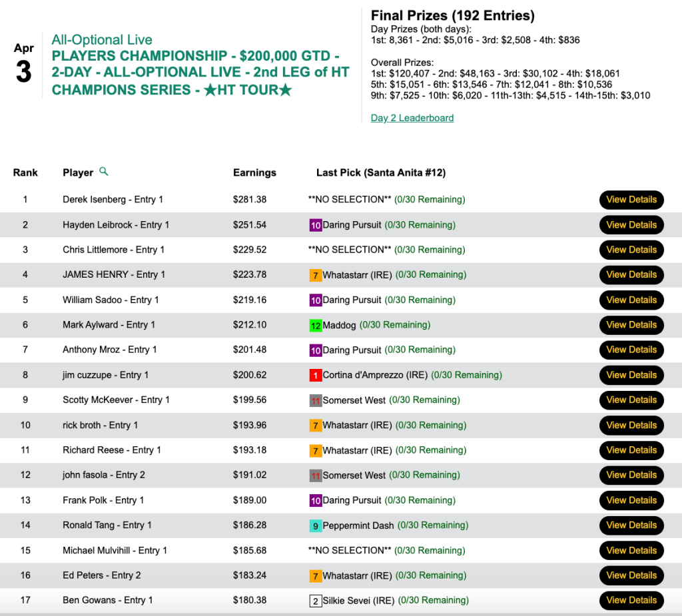This screenshot has width=682, height=616.
Task: Click orange 7 badge in JAMES HENRY row
Action: pyautogui.click(x=316, y=275)
